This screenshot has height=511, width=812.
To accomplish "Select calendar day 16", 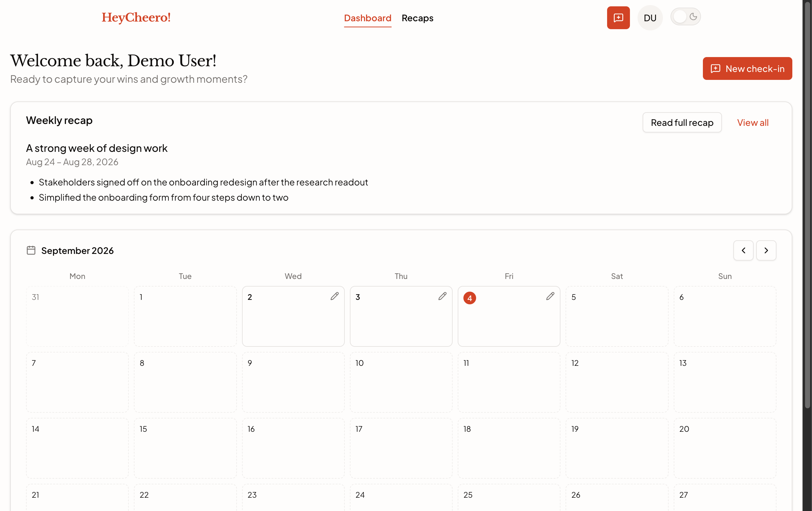I will [293, 448].
